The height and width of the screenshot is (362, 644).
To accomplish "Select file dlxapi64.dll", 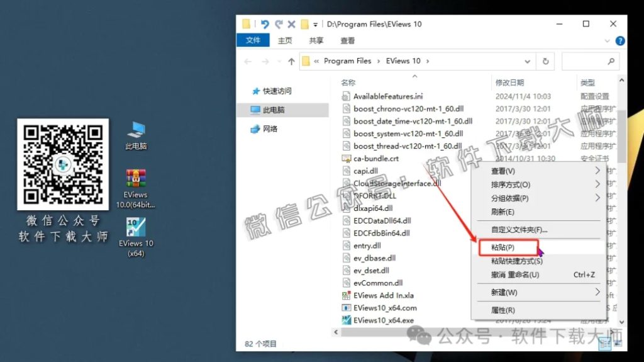I will (373, 208).
